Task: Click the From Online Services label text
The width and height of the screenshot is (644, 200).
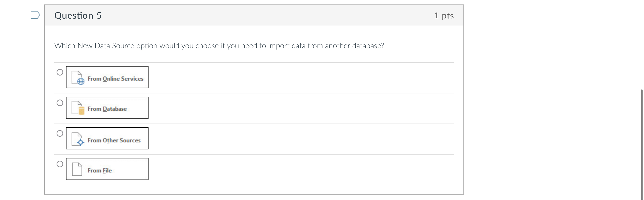Action: [x=116, y=79]
